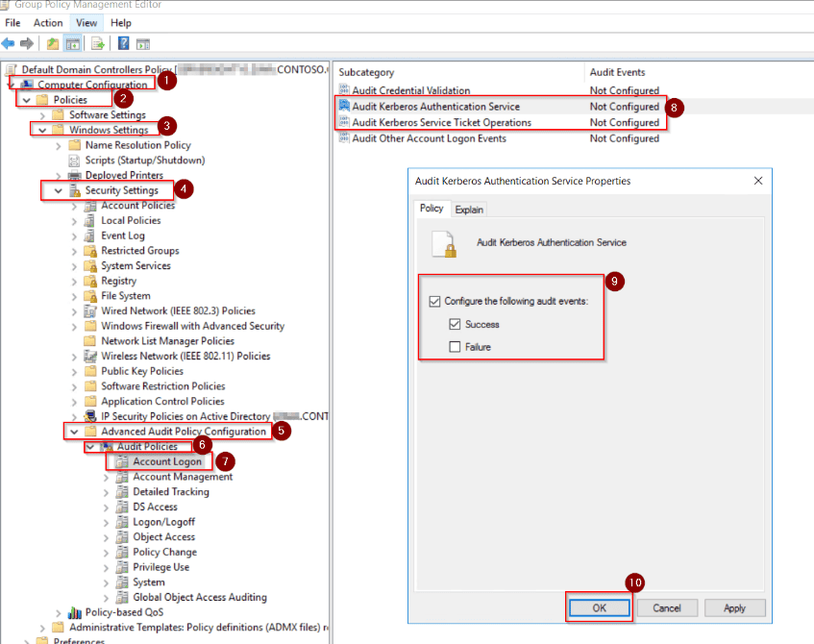Click the Export List toolbar icon
The image size is (814, 644).
click(x=98, y=43)
